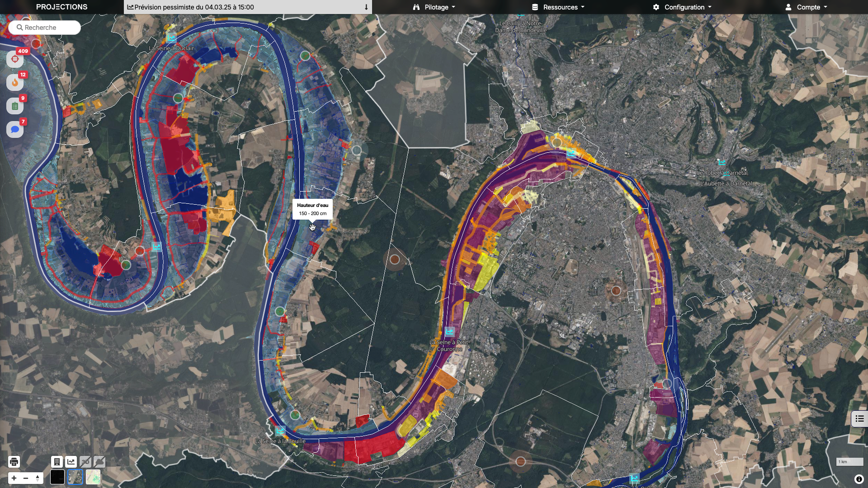Enable the 3D view toggle
The height and width of the screenshot is (488, 868).
coord(85,462)
